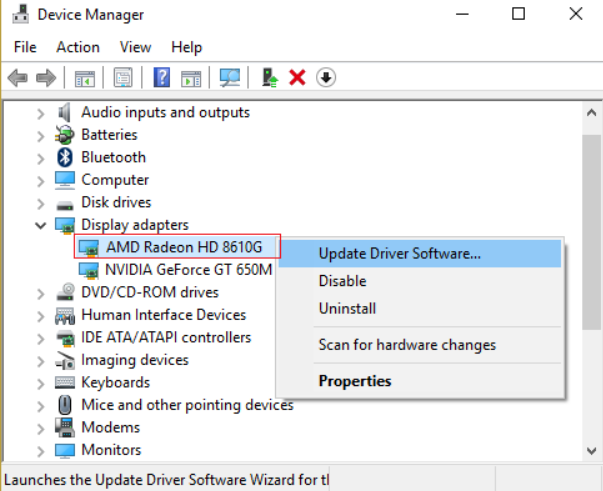Click the scrollbar down arrow
Image resolution: width=603 pixels, height=491 pixels.
tap(591, 450)
